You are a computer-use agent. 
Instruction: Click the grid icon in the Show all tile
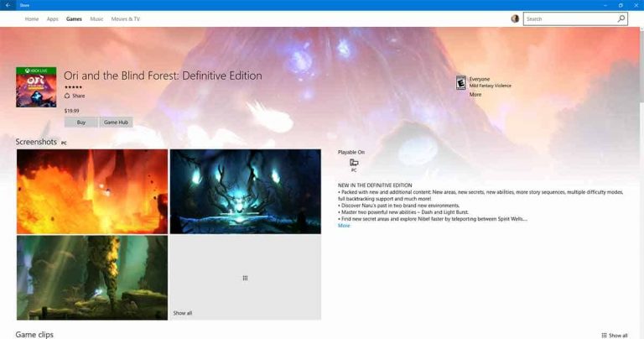(x=245, y=279)
